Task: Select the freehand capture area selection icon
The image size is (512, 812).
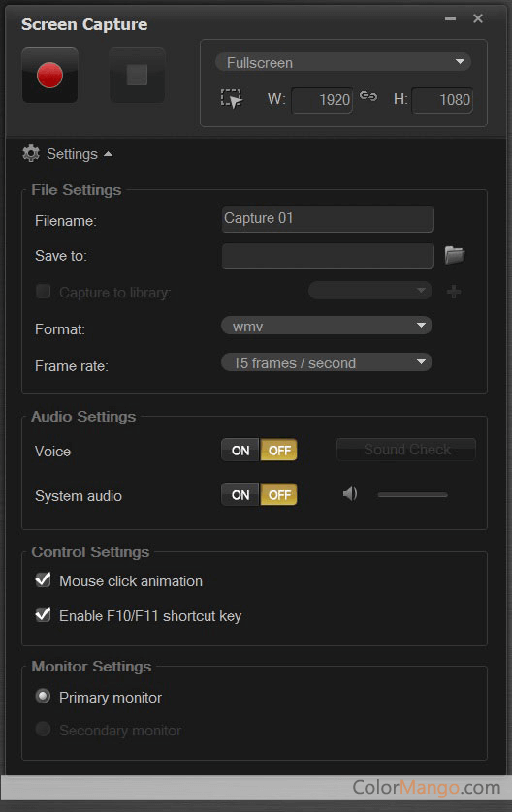Action: coord(231,99)
